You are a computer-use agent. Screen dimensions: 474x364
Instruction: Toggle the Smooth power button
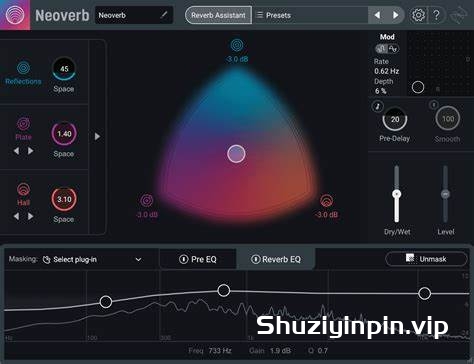(433, 105)
